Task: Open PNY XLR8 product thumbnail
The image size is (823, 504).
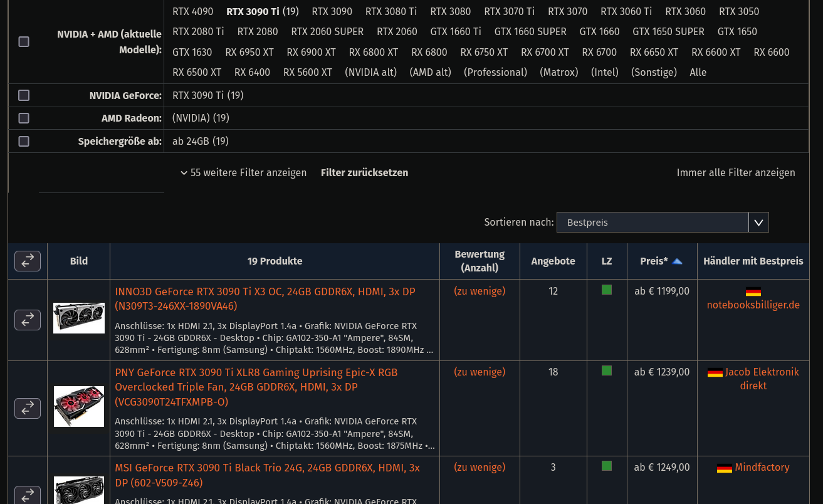Action: pyautogui.click(x=79, y=406)
